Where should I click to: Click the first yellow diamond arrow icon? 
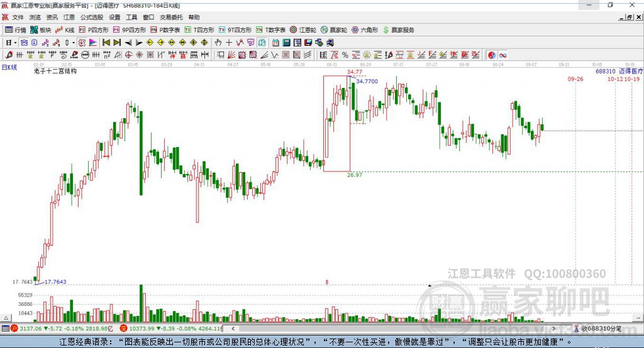point(150,43)
